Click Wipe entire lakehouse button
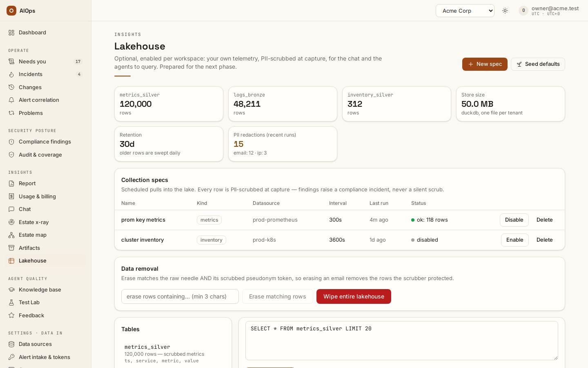The width and height of the screenshot is (588, 368). [x=354, y=296]
